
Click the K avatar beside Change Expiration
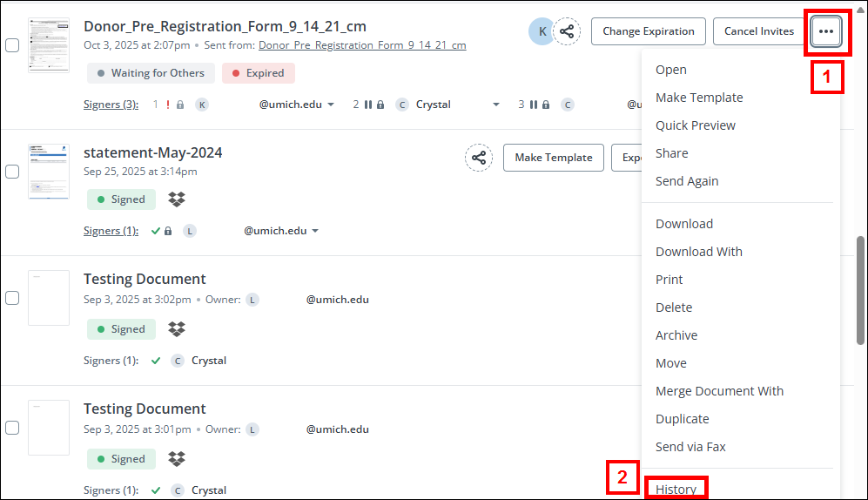coord(542,31)
